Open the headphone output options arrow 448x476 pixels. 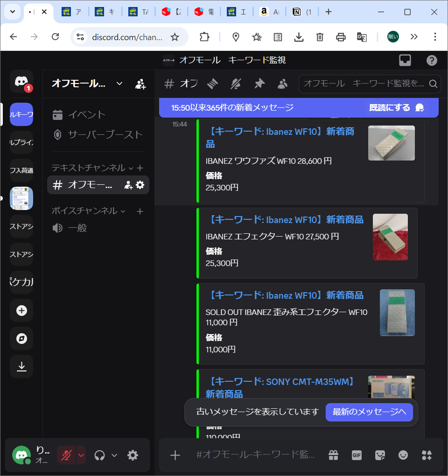pos(114,455)
